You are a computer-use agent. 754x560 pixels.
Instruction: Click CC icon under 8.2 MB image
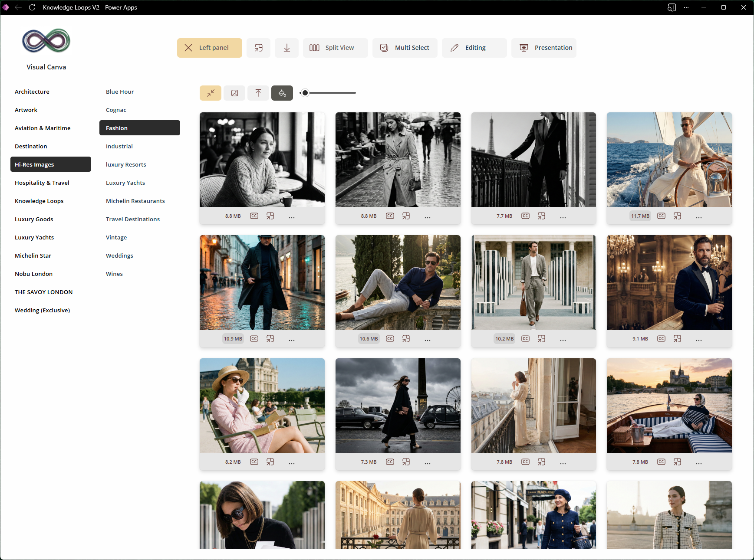[254, 462]
